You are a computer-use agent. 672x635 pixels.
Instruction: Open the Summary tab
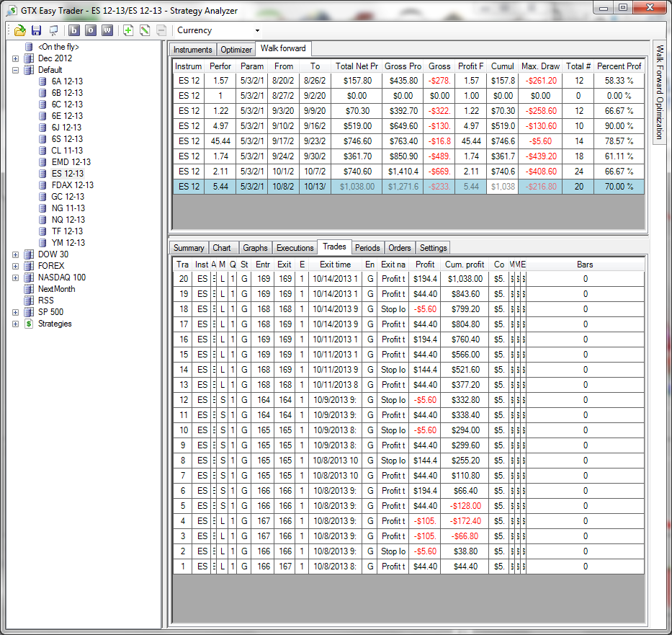189,248
